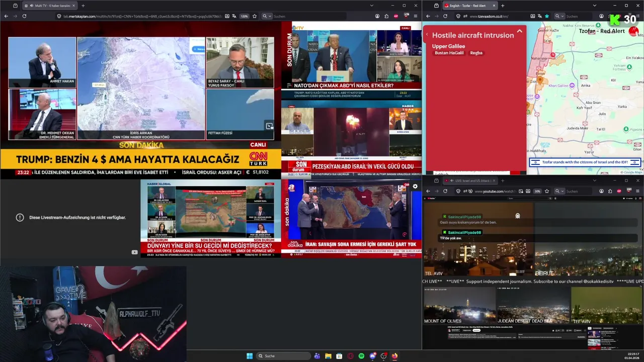The width and height of the screenshot is (644, 362).
Task: Open the Haber Global stream tile
Action: click(210, 219)
